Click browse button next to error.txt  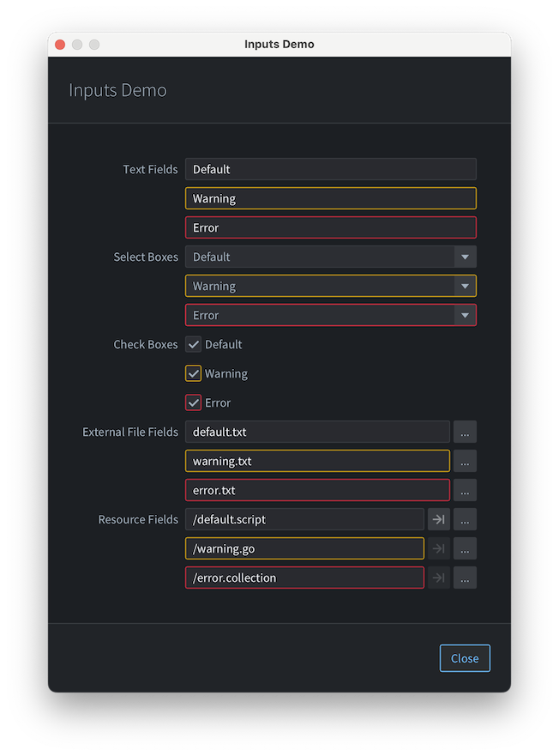pyautogui.click(x=465, y=490)
